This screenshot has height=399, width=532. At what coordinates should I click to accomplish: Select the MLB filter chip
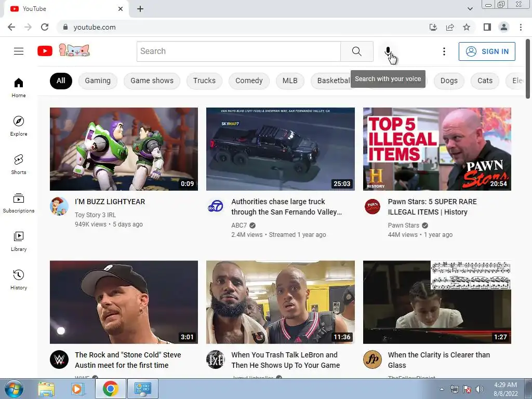coord(290,81)
